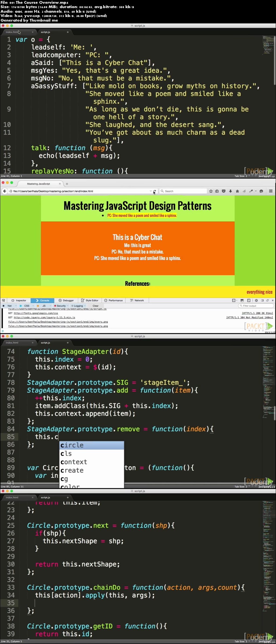This screenshot has height=644, width=276.
Task: Toggle responsive design mode icon in devtools
Action: pyautogui.click(x=249, y=300)
